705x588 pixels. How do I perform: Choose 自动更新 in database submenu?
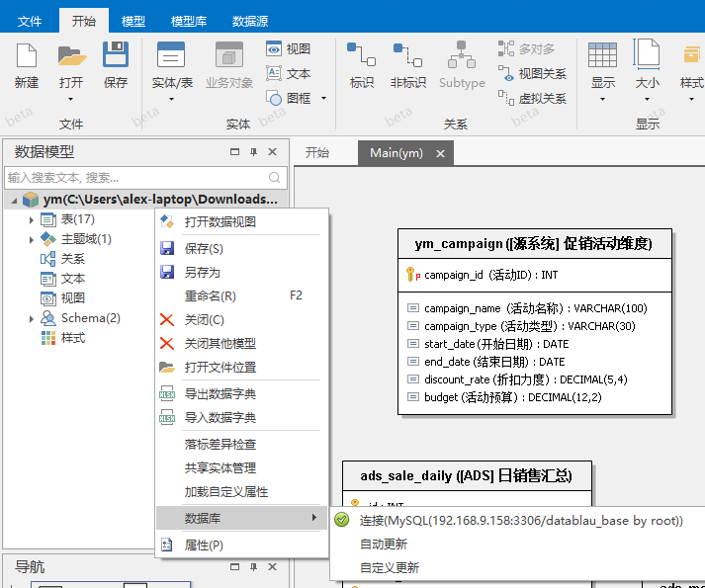pyautogui.click(x=517, y=545)
